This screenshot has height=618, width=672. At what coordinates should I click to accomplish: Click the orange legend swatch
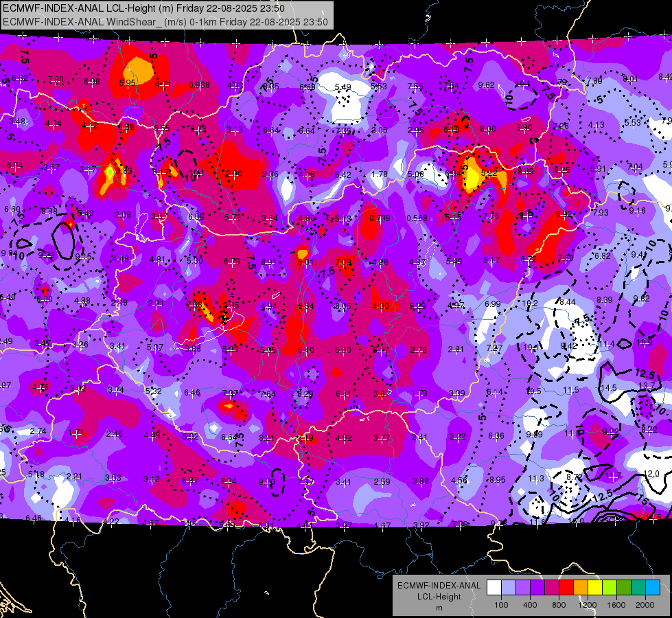581,587
